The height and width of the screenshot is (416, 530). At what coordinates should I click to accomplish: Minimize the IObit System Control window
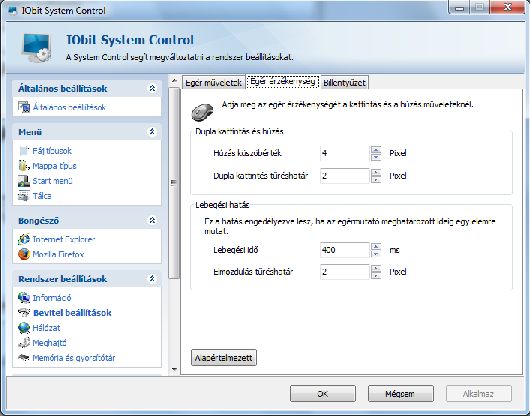459,8
